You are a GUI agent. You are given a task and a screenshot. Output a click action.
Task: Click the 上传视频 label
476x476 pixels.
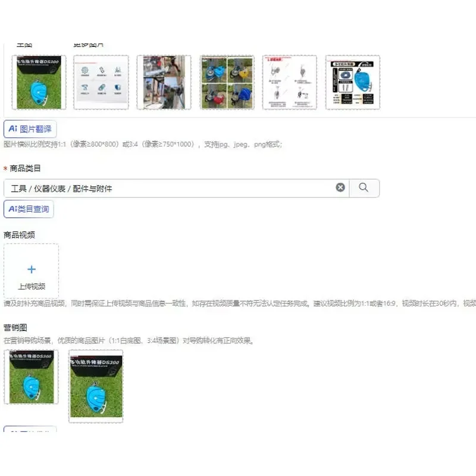(x=32, y=287)
